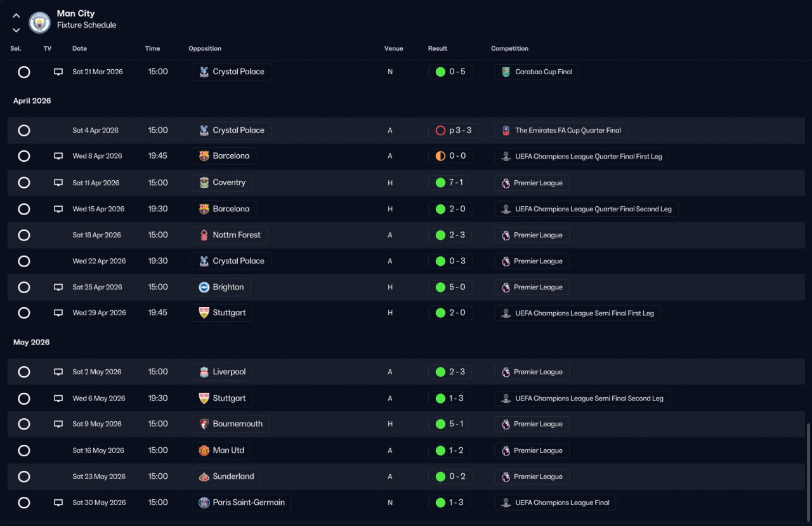Image resolution: width=812 pixels, height=526 pixels.
Task: Click TV icon for Barcelona 8 Apr match
Action: tap(58, 156)
